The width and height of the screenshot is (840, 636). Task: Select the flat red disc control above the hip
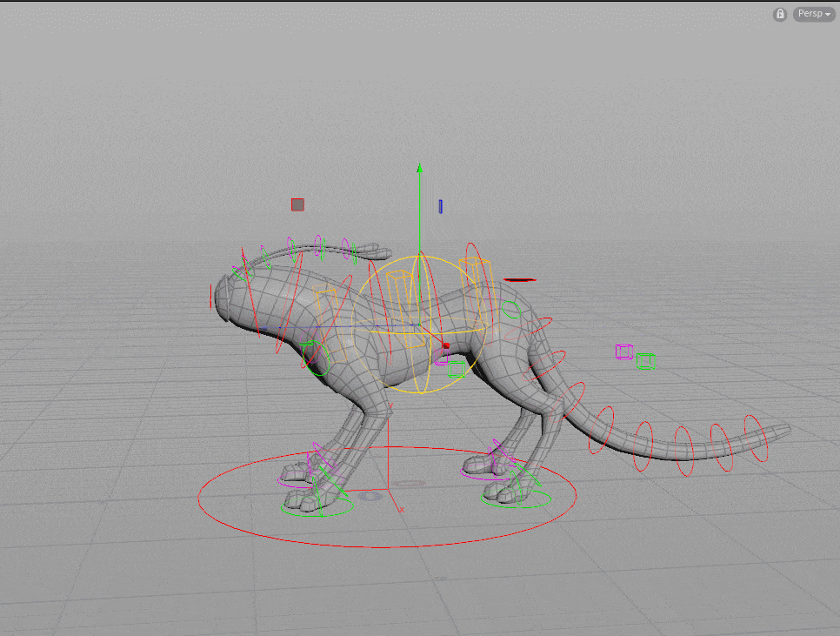click(x=520, y=279)
